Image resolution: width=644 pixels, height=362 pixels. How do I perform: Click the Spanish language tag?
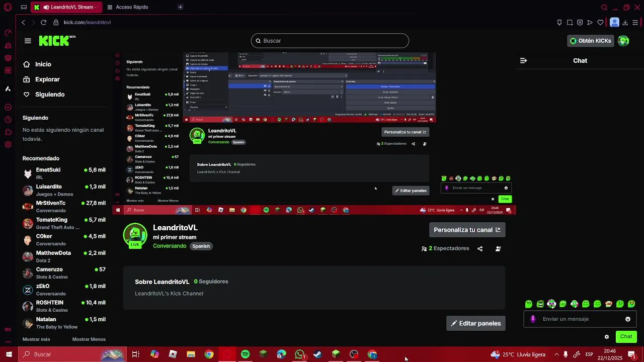(201, 246)
